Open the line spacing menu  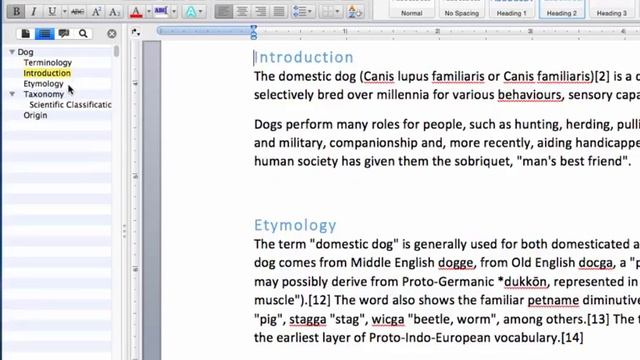point(302,11)
